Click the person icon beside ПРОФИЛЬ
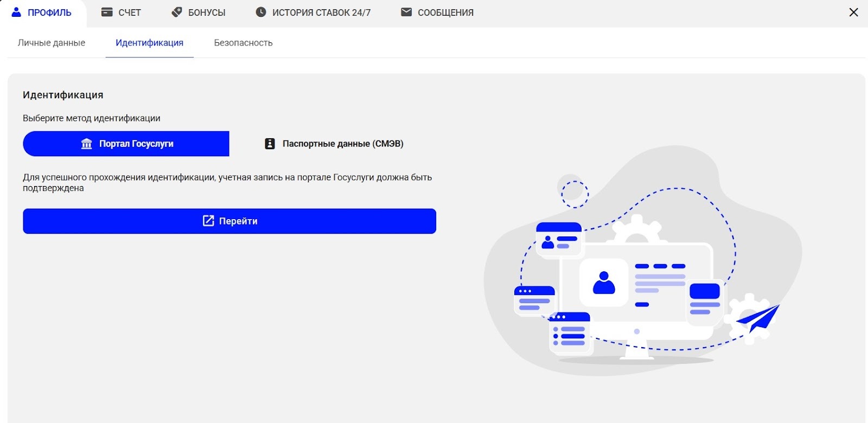The image size is (868, 423). [17, 12]
